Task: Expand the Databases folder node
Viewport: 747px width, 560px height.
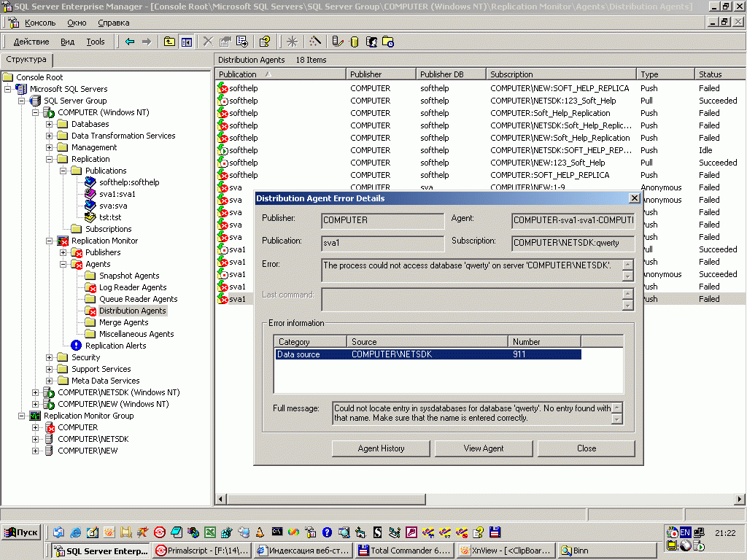Action: [x=49, y=124]
